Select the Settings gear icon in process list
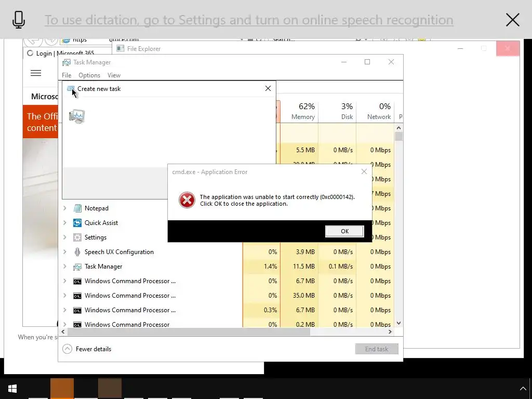 pos(77,237)
